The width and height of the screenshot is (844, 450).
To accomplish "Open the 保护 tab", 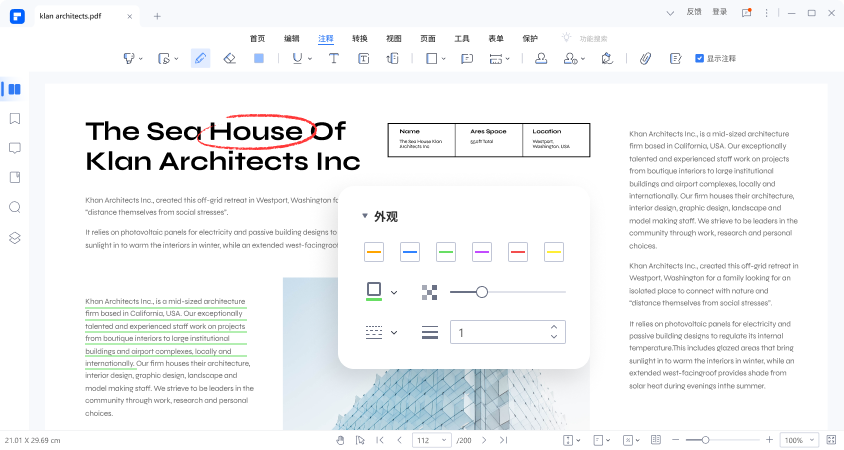I will click(x=530, y=38).
